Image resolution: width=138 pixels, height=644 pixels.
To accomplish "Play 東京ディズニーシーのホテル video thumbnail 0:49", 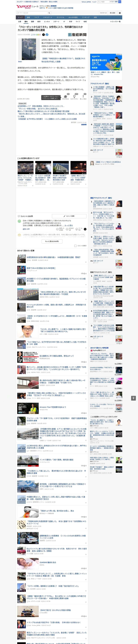I will [26, 168].
